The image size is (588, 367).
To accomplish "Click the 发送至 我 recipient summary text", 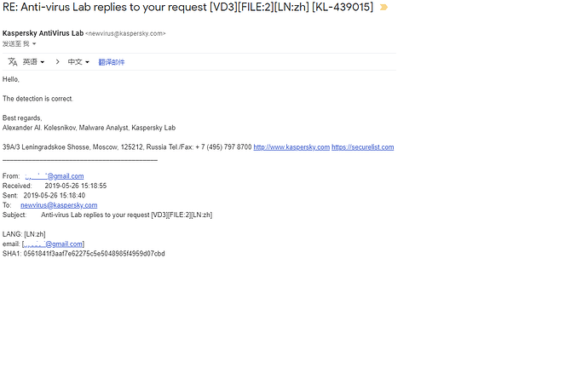I will (14, 43).
